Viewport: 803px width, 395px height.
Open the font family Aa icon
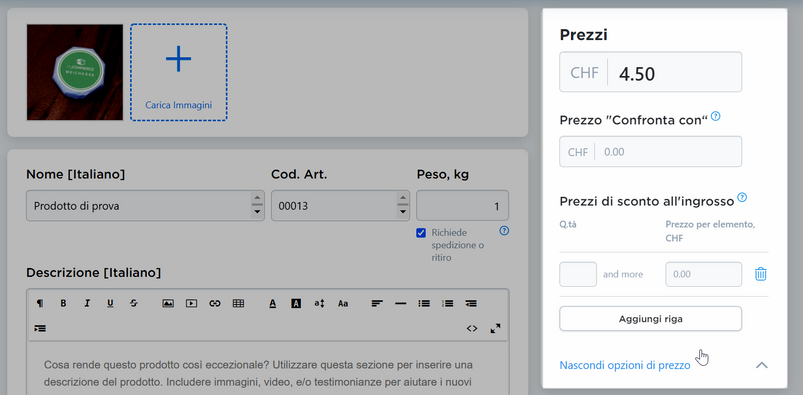click(343, 303)
